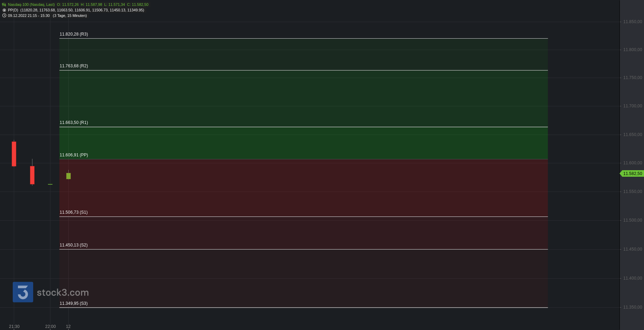The width and height of the screenshot is (644, 330).
Task: Click the stock3.com watermark text
Action: point(63,293)
